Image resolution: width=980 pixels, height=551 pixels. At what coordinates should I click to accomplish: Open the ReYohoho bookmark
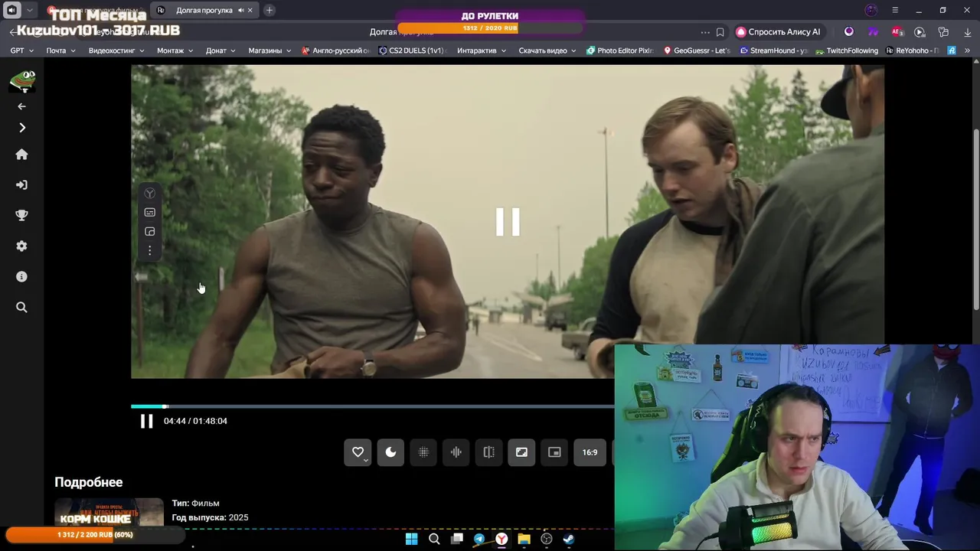tap(913, 51)
